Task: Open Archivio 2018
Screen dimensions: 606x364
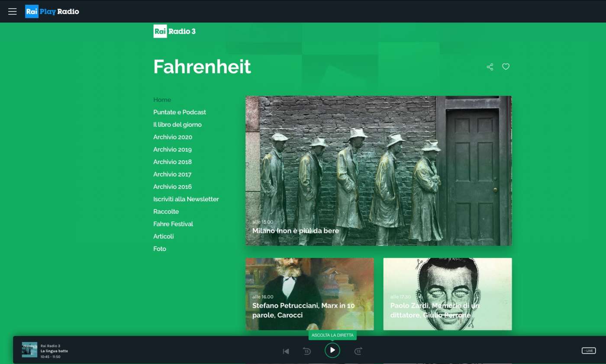Action: [x=172, y=162]
